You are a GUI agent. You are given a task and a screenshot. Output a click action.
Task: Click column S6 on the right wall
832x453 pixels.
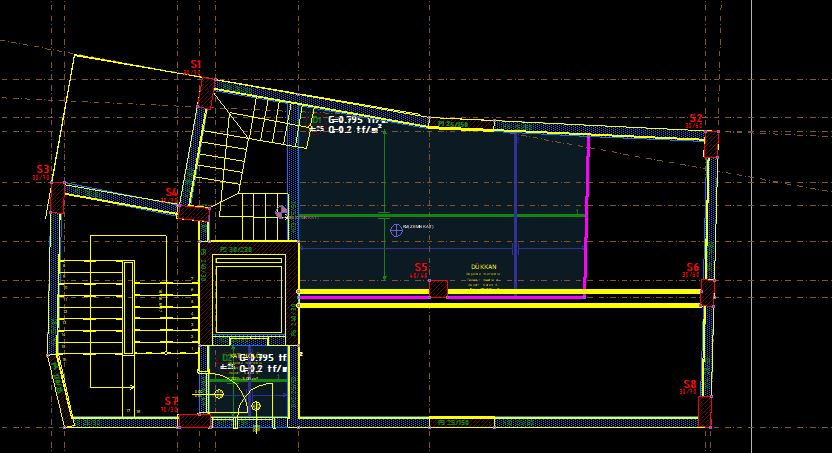(x=707, y=292)
